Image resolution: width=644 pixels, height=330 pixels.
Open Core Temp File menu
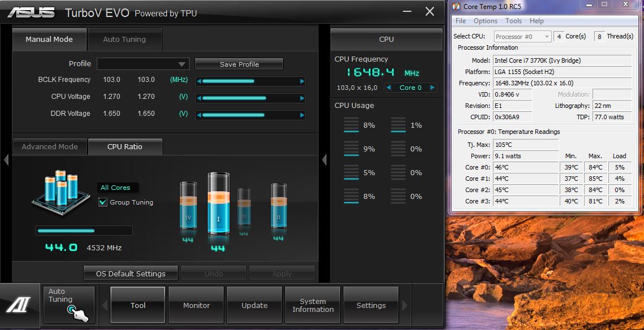click(461, 21)
